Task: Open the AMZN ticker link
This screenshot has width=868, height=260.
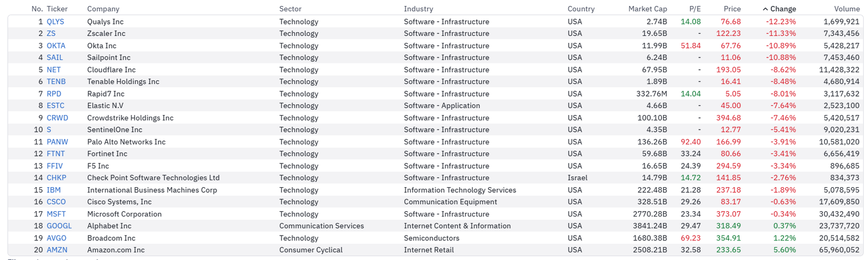Action: point(57,250)
